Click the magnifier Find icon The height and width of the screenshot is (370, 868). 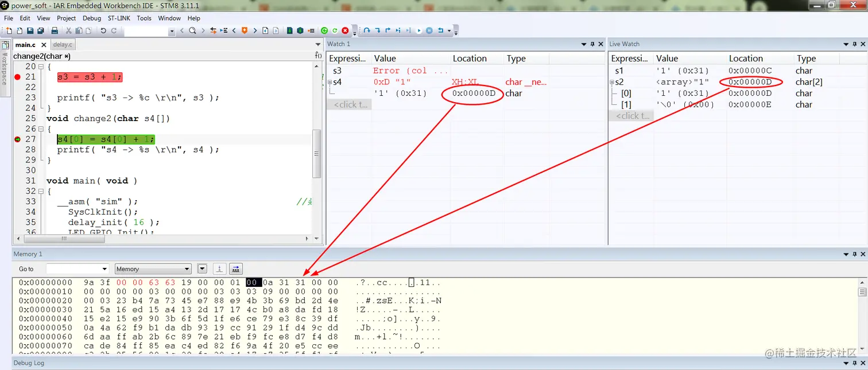[x=192, y=30]
